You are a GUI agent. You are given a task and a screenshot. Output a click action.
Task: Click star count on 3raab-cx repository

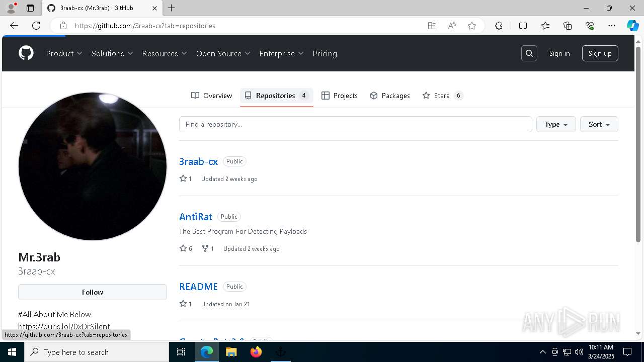click(x=186, y=178)
